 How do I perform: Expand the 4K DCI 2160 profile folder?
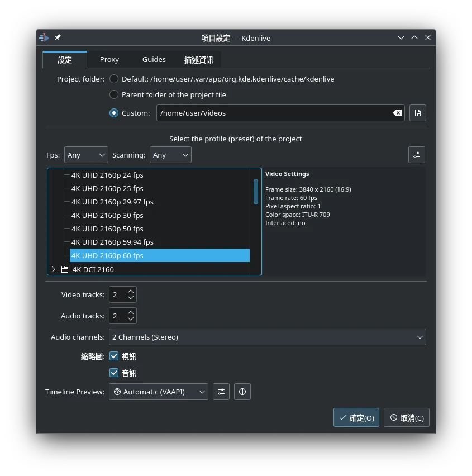click(54, 269)
